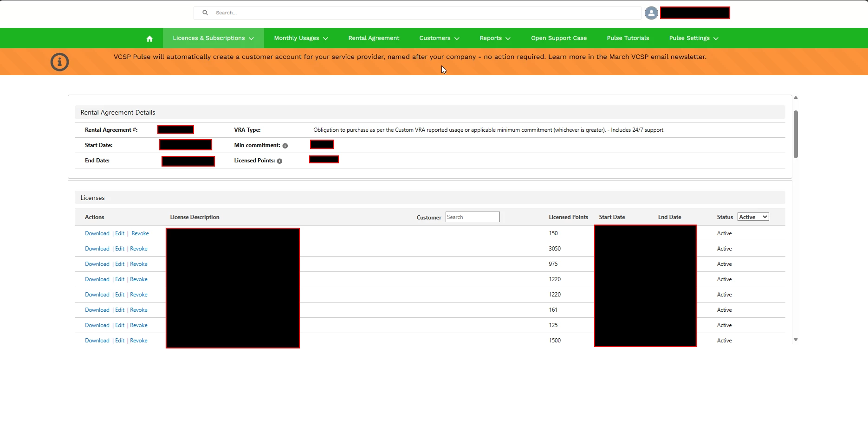This screenshot has height=425, width=868.
Task: Click the scrollbar down arrow
Action: click(796, 340)
